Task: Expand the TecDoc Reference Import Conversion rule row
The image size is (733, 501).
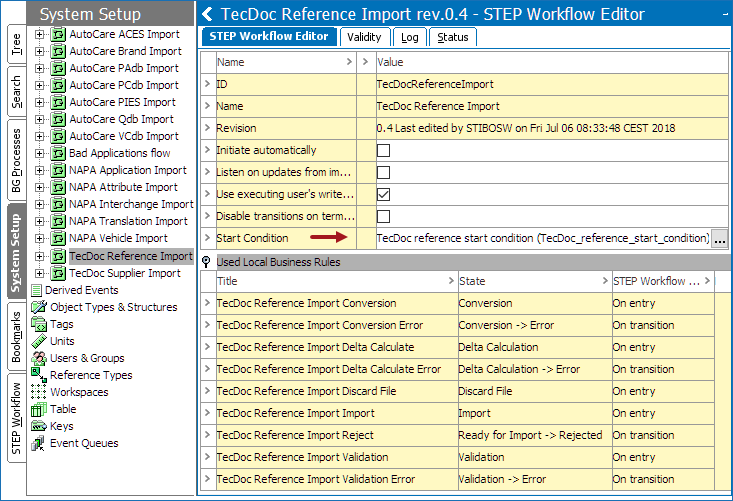Action: [208, 303]
